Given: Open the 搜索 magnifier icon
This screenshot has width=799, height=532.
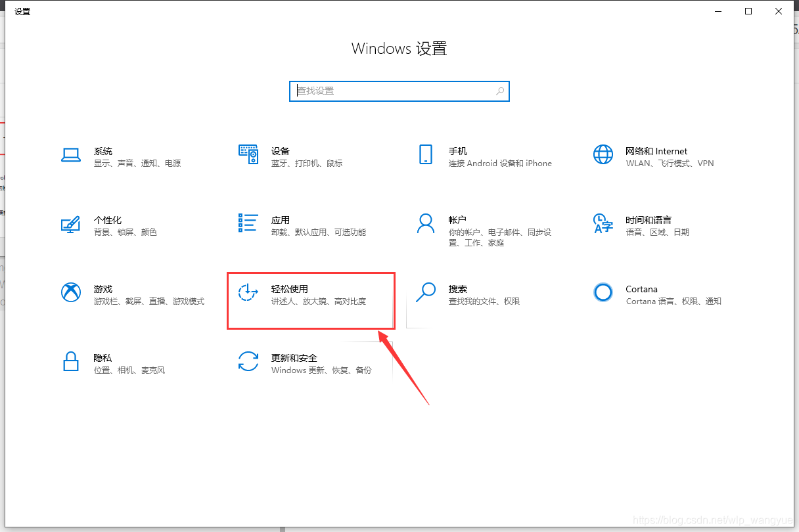Looking at the screenshot, I should pos(425,292).
